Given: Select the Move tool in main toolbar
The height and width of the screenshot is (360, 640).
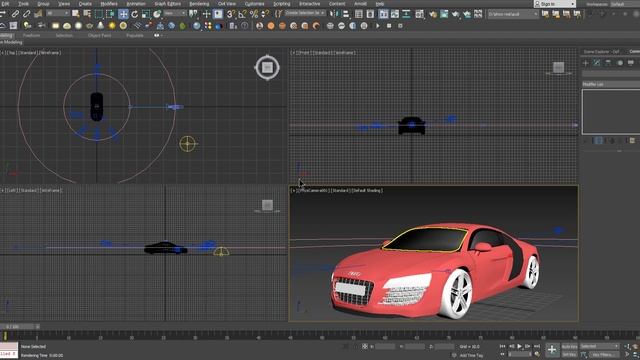Looking at the screenshot, I should click(x=123, y=14).
